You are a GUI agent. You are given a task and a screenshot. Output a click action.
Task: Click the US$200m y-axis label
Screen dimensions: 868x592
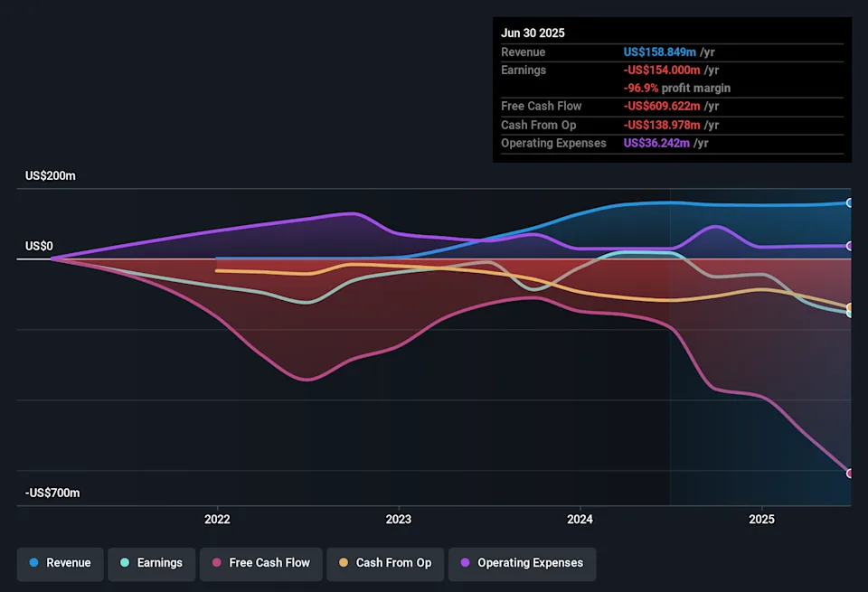click(x=51, y=176)
